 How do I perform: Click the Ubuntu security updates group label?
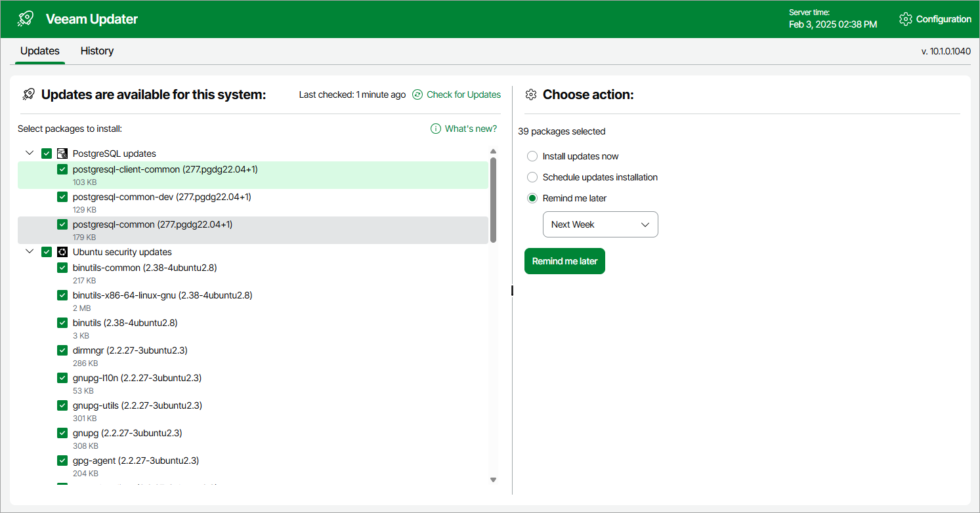(x=122, y=252)
